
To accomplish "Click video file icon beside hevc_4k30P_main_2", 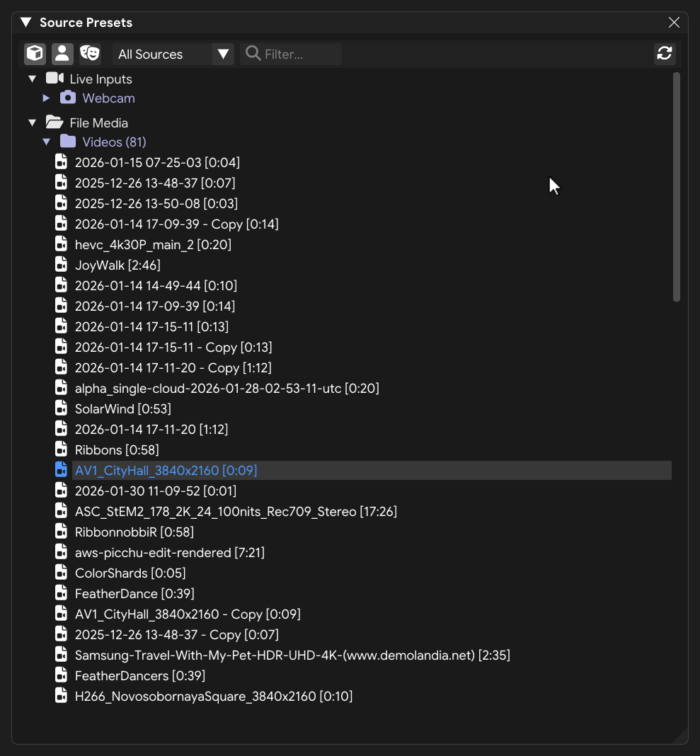I will click(62, 244).
